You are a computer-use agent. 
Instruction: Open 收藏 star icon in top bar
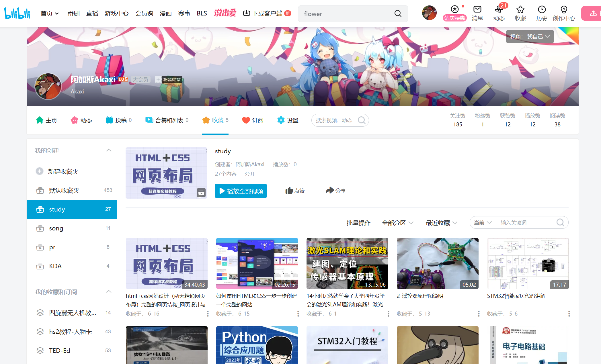click(x=520, y=13)
